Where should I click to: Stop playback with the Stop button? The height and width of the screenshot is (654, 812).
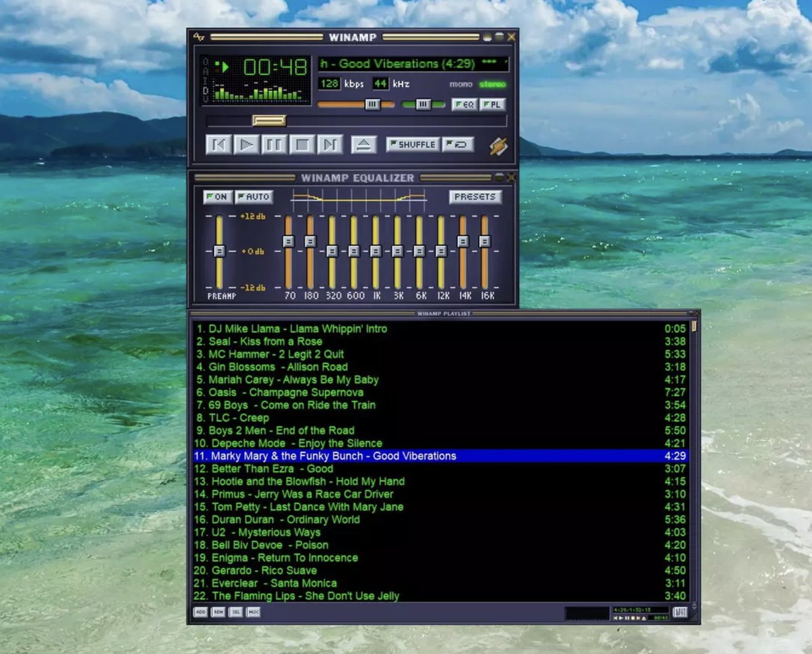[x=302, y=144]
